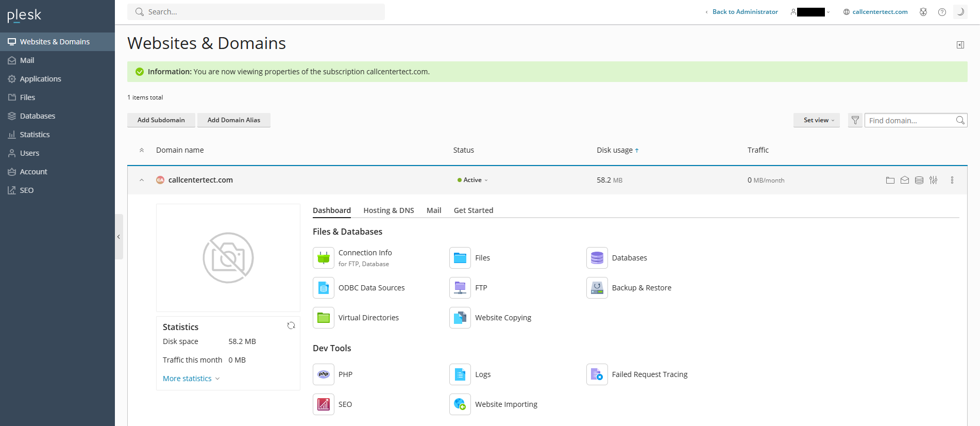The width and height of the screenshot is (980, 426).
Task: Open the Backup & Restore icon
Action: point(597,288)
